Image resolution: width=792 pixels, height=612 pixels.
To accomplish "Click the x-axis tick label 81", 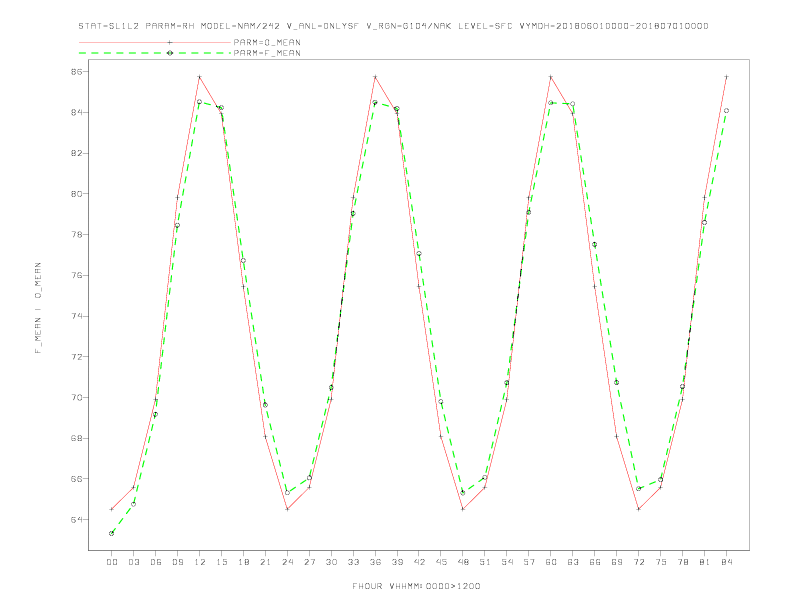I will (x=705, y=562).
